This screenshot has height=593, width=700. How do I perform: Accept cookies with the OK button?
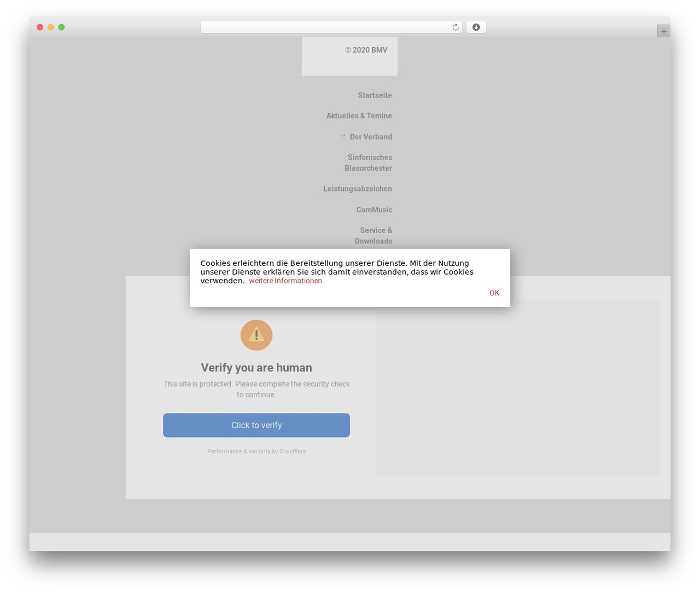tap(494, 293)
